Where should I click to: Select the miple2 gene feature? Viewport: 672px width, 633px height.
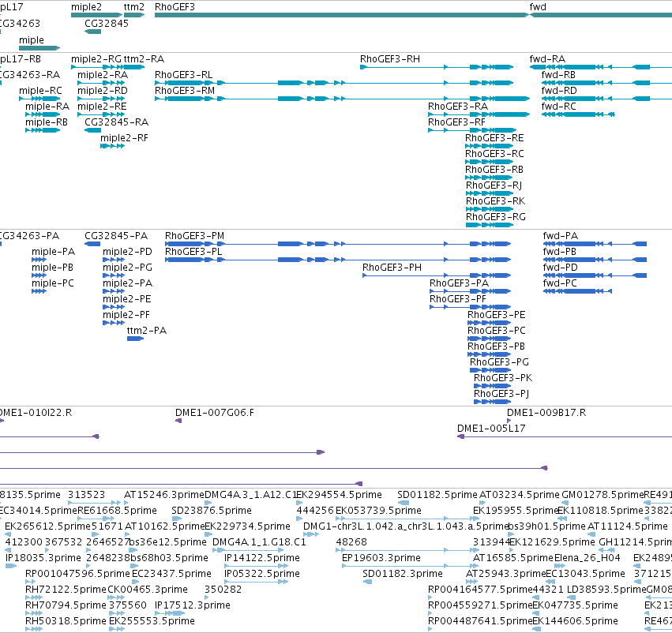(96, 15)
